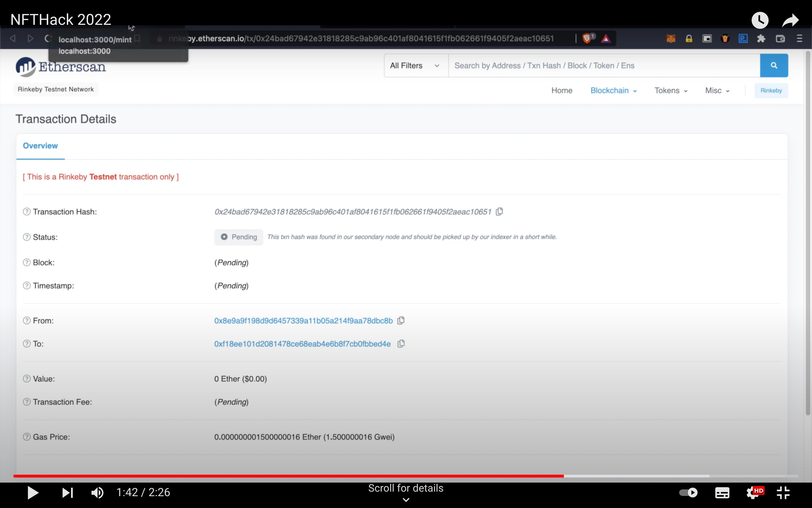Click browser reload icon

click(x=48, y=38)
